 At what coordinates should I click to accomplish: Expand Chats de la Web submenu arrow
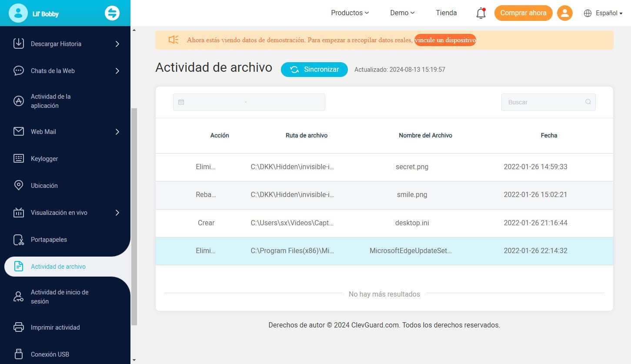coord(117,70)
